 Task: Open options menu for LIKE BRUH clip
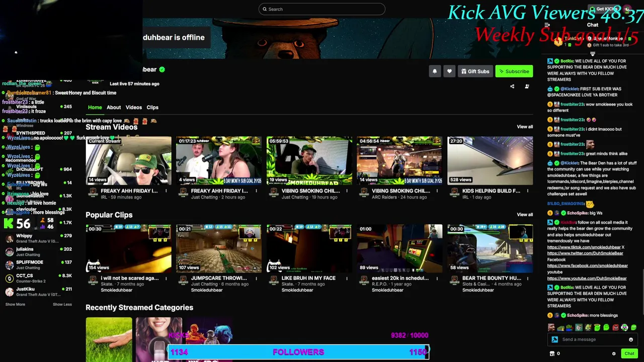[x=347, y=278]
